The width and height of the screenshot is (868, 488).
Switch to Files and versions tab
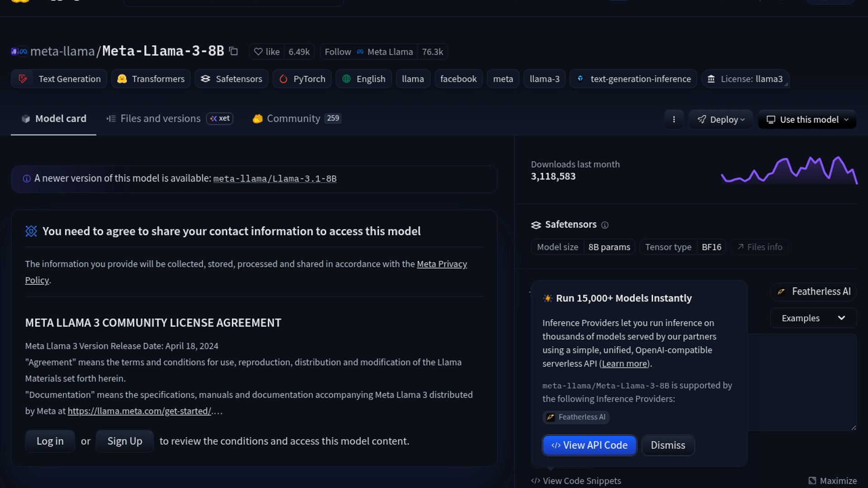point(160,118)
